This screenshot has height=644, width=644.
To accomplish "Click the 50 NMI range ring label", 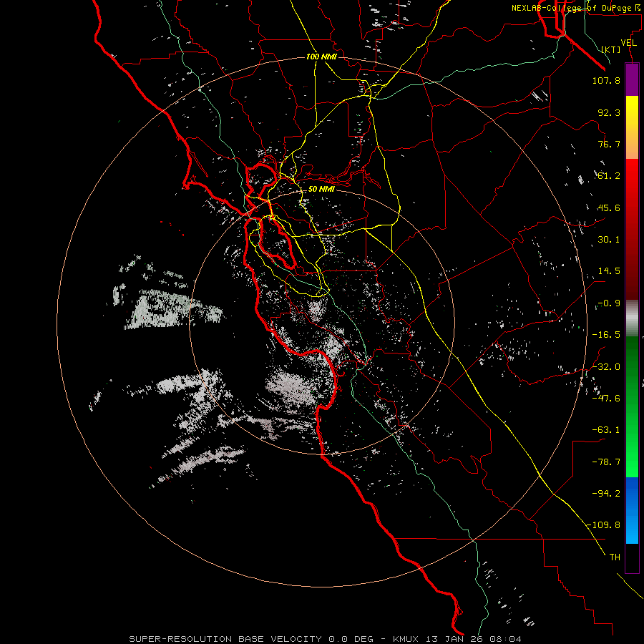I will click(321, 189).
